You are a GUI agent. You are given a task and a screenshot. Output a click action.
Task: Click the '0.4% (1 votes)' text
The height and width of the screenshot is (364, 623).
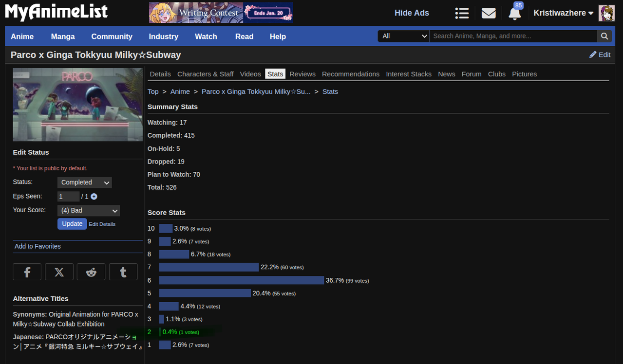coord(181,332)
